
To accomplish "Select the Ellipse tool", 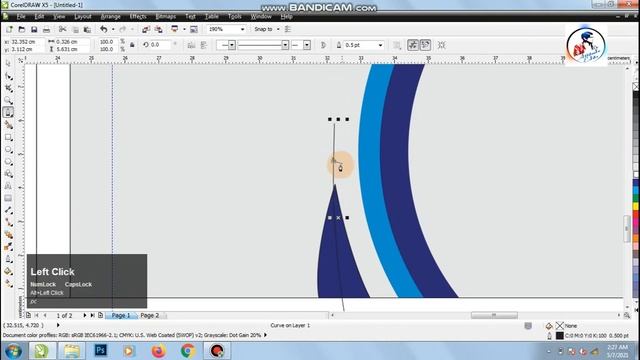I will point(8,149).
